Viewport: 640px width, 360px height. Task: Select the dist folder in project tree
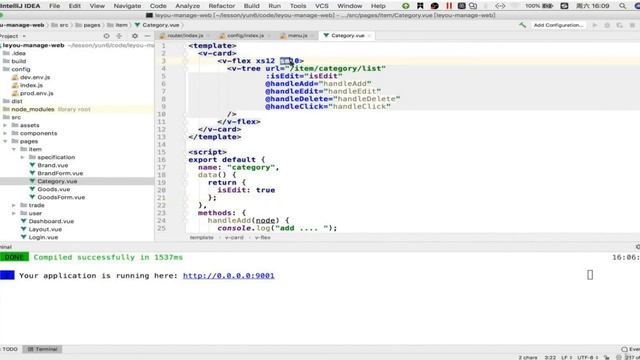click(x=17, y=101)
